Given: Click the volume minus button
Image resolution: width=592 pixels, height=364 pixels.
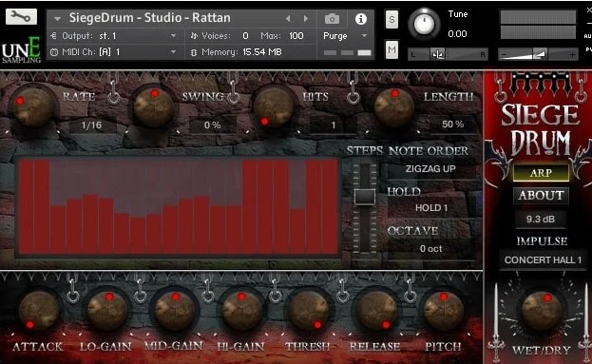Looking at the screenshot, I should pyautogui.click(x=504, y=55).
